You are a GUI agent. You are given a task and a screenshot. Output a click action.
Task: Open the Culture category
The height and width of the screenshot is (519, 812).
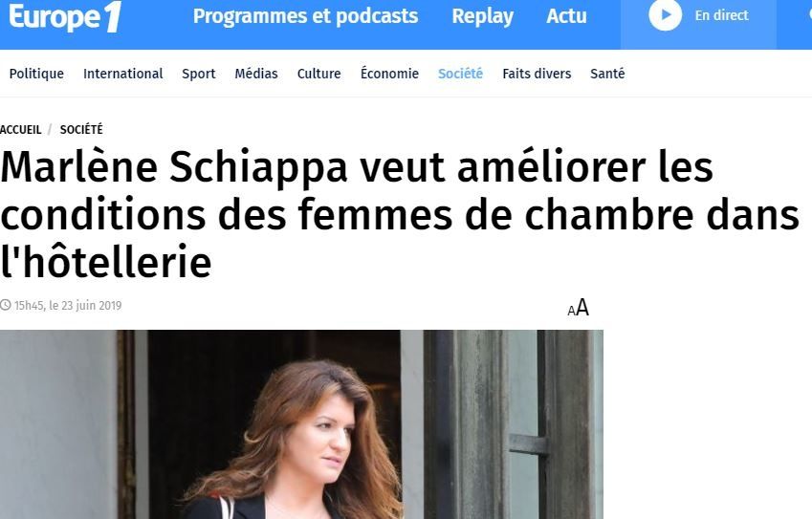(x=319, y=74)
